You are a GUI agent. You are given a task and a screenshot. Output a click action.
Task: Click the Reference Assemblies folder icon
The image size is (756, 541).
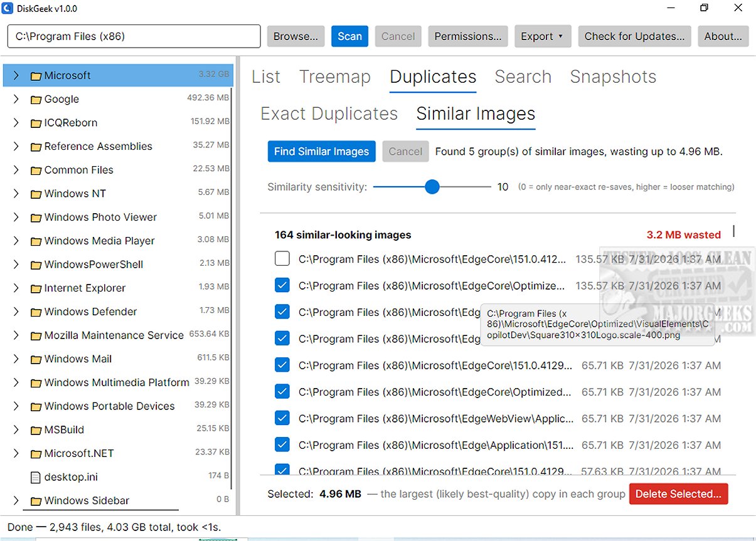coord(36,147)
